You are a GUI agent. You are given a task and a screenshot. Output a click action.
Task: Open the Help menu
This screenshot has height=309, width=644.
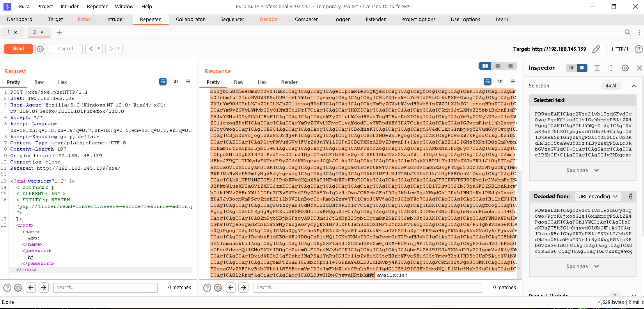click(147, 7)
